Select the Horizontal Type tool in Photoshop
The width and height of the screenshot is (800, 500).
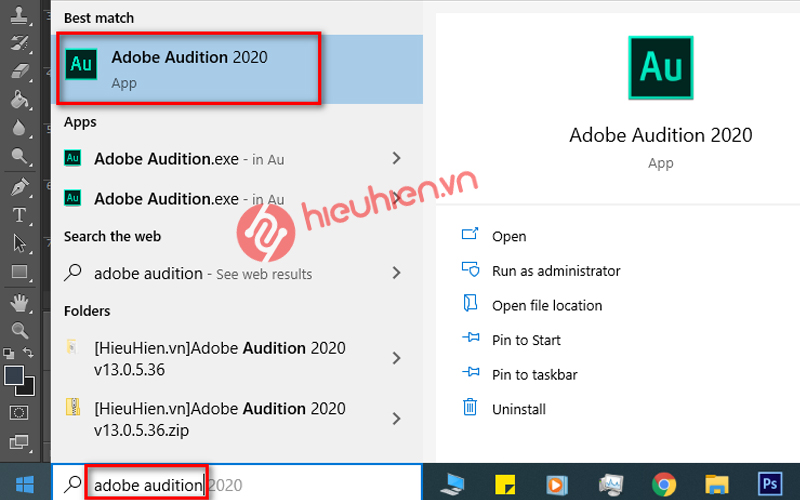[x=19, y=215]
